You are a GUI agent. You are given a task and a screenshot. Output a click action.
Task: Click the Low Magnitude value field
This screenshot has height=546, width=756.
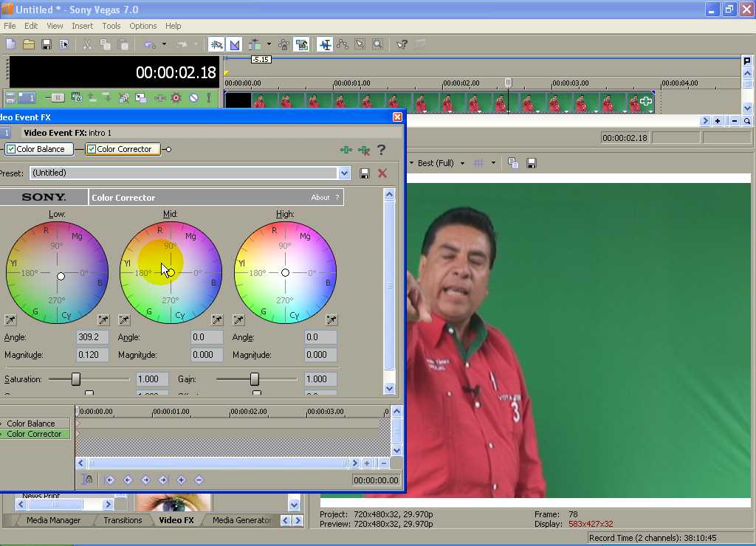(x=92, y=355)
